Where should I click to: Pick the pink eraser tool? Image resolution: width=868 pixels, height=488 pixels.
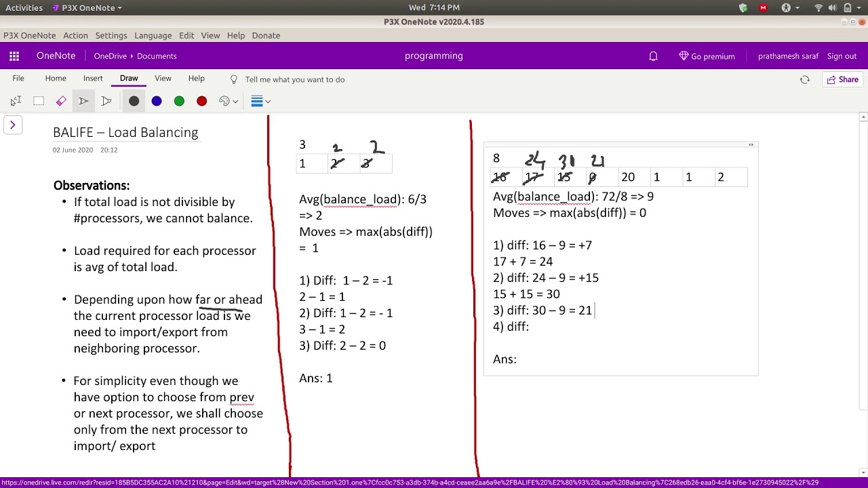point(61,101)
